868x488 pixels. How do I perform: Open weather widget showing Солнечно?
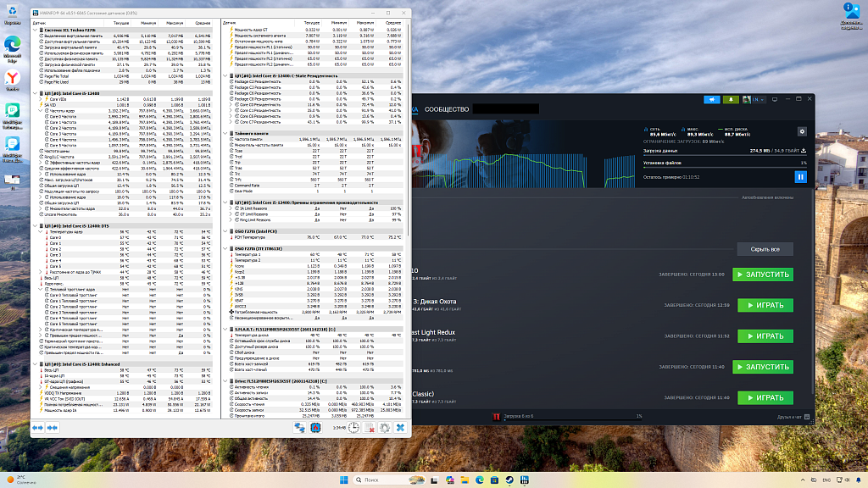[22, 480]
